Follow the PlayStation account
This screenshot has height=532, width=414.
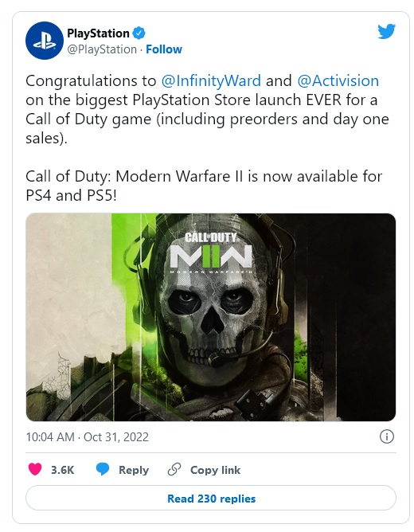click(164, 49)
